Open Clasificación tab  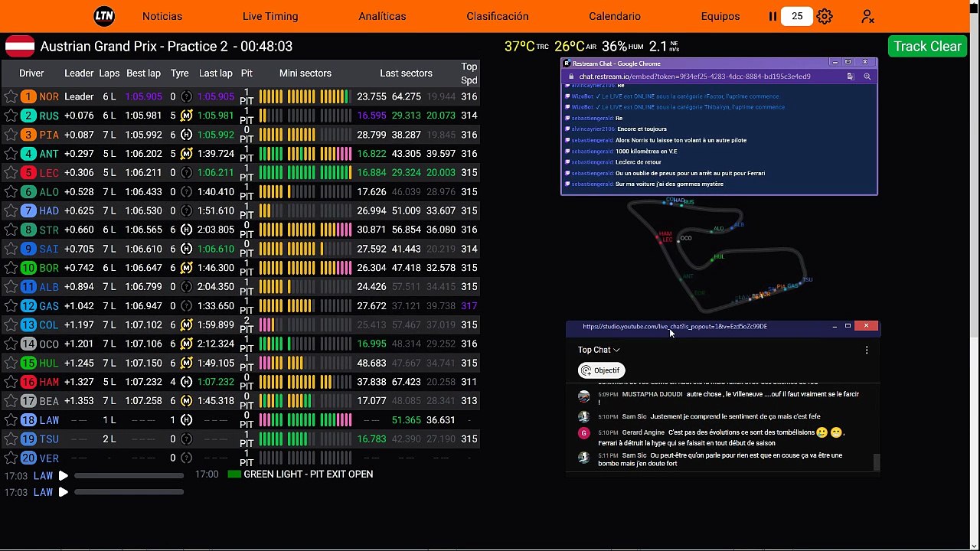coord(498,16)
